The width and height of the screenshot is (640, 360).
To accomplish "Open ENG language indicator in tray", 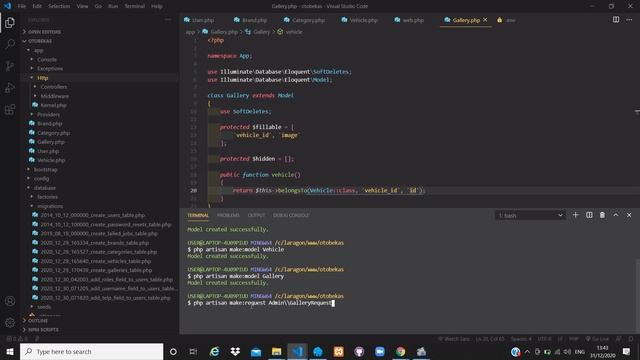I will [580, 351].
